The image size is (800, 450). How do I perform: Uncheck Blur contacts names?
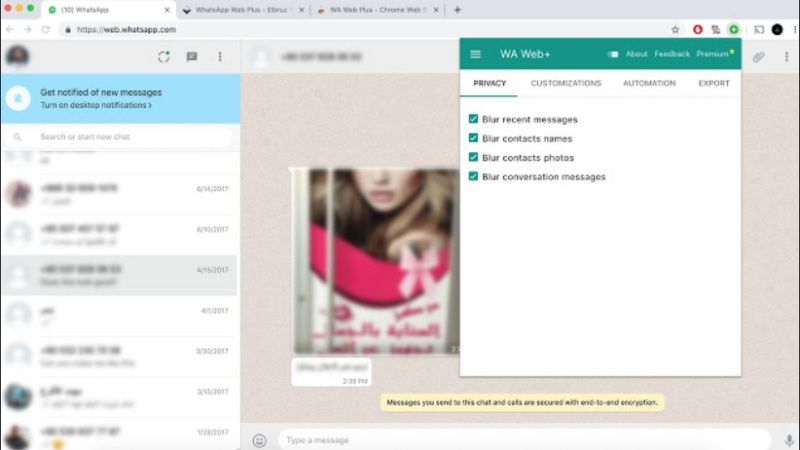click(x=473, y=138)
